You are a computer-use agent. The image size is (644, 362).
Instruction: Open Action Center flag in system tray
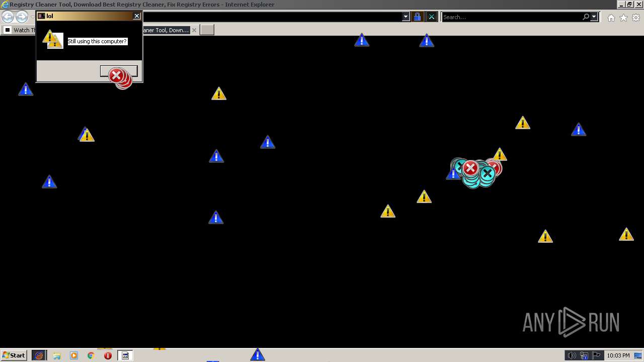coord(596,355)
